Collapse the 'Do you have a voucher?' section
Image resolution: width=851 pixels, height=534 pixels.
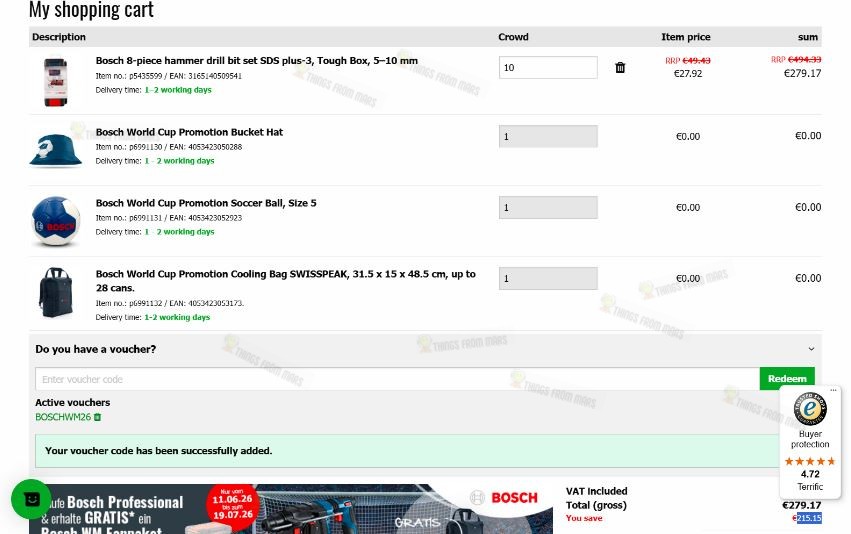[x=811, y=349]
